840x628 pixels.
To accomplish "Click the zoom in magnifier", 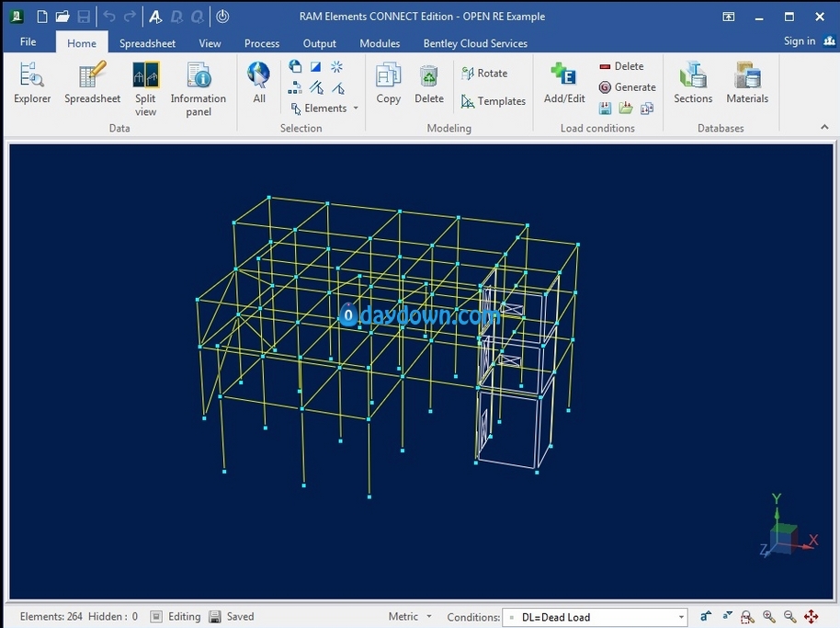I will point(768,617).
